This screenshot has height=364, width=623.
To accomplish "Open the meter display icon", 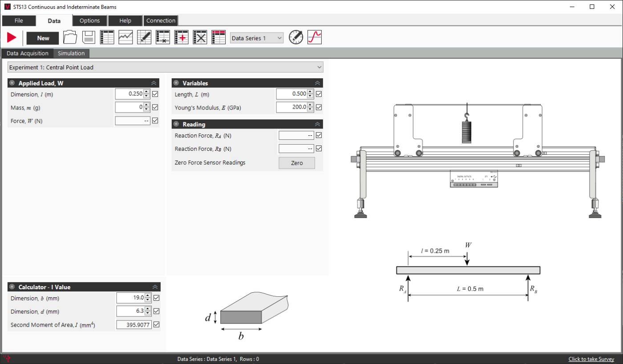I will pyautogui.click(x=295, y=37).
